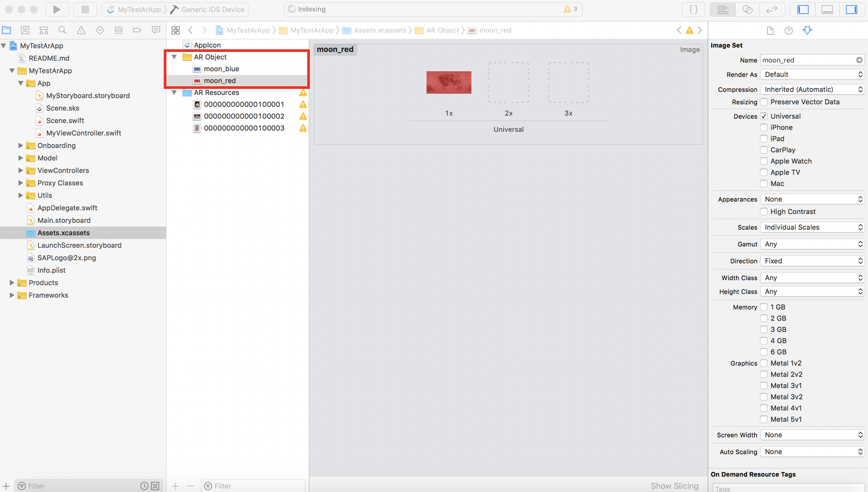This screenshot has height=492, width=868.
Task: Open MyViewController.swift in navigator
Action: point(83,133)
